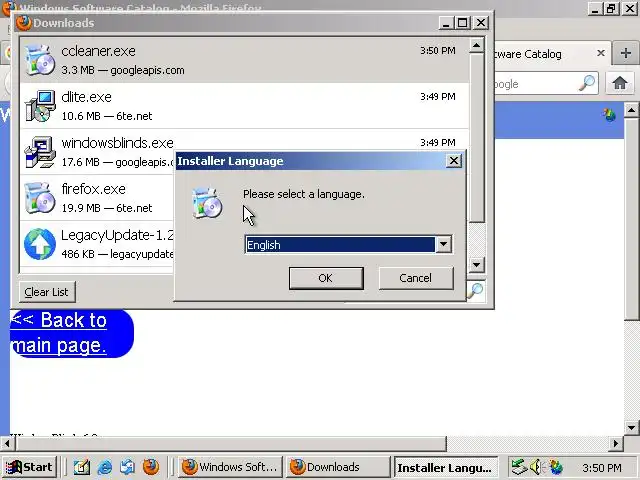Image resolution: width=640 pixels, height=480 pixels.
Task: Click the Firefox search bar magnifier
Action: pos(587,83)
